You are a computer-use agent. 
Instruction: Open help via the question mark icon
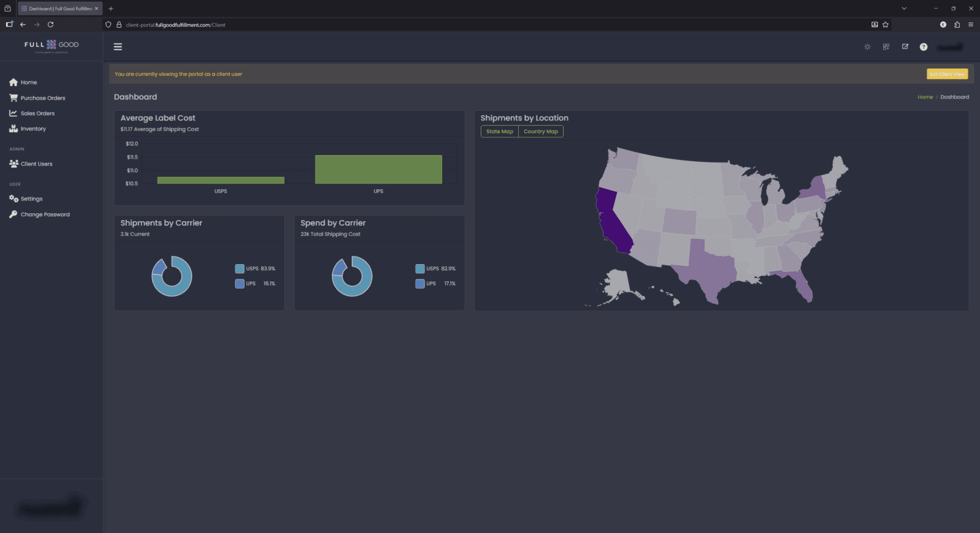point(924,47)
